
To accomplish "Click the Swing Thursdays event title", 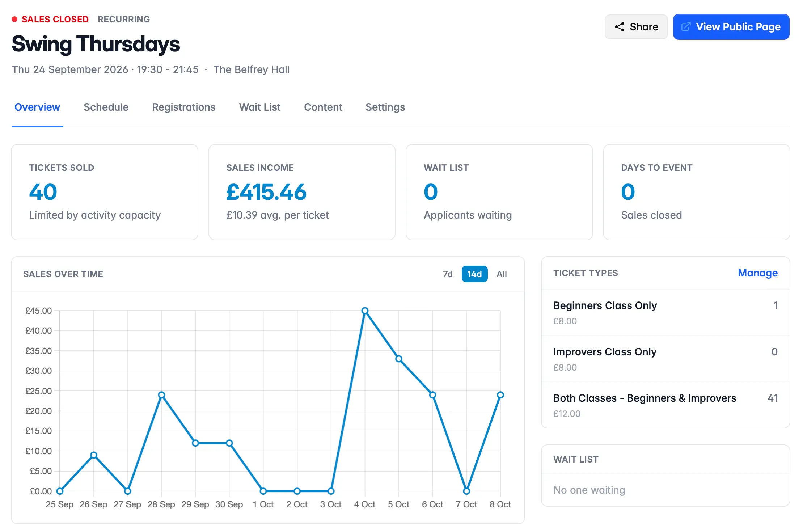I will pyautogui.click(x=96, y=44).
